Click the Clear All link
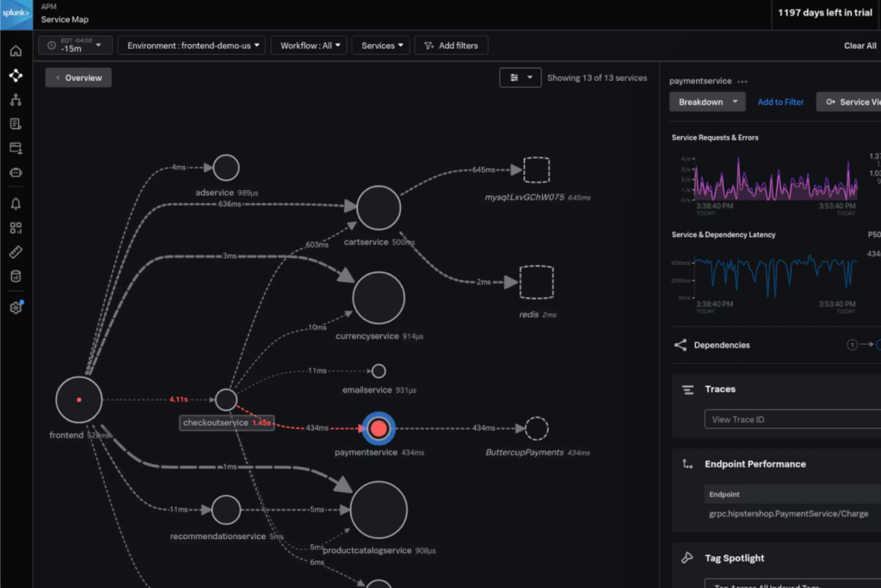 click(859, 46)
